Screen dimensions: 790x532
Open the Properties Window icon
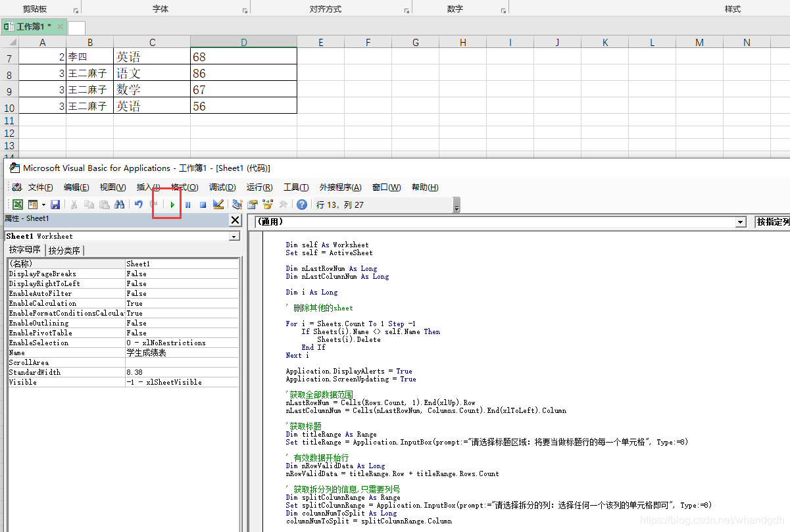(x=253, y=205)
